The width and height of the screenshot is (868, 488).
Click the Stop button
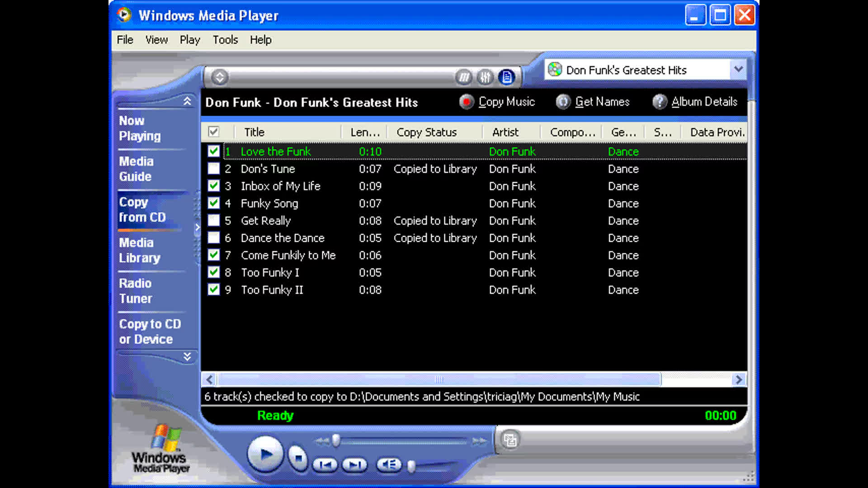(298, 458)
